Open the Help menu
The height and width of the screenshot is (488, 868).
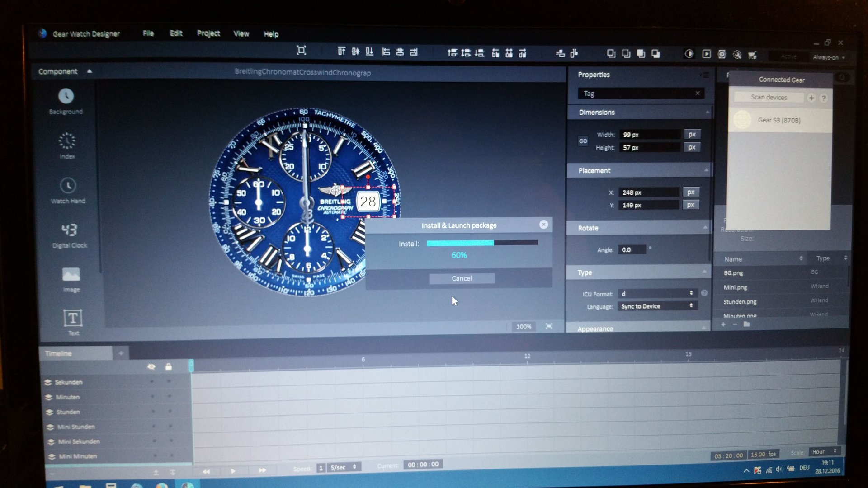pyautogui.click(x=271, y=34)
